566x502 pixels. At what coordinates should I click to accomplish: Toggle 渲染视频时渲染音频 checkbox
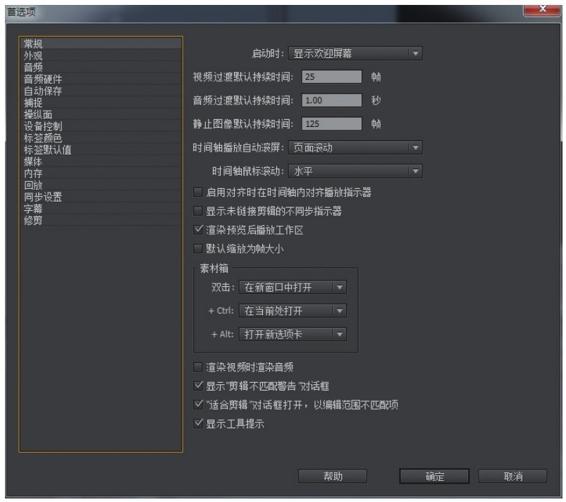click(198, 367)
